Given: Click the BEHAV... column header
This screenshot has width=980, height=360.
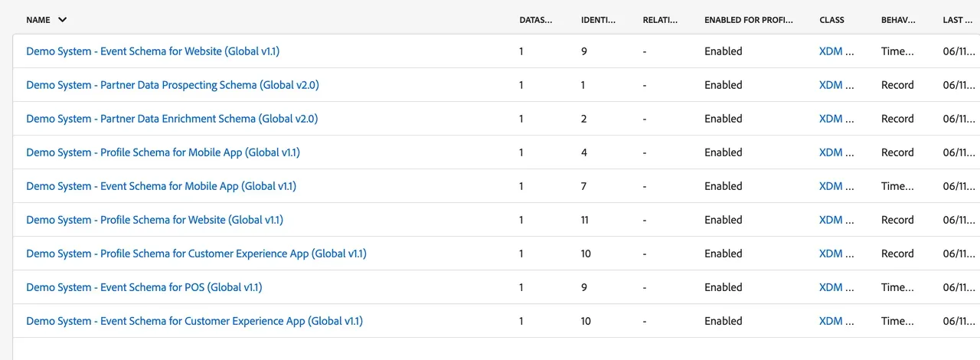Looking at the screenshot, I should pyautogui.click(x=898, y=20).
